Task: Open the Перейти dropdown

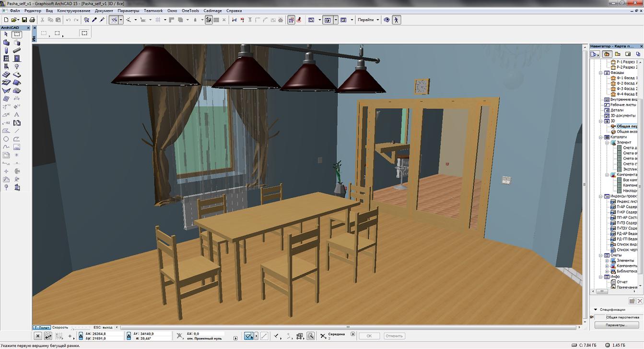Action: (368, 20)
